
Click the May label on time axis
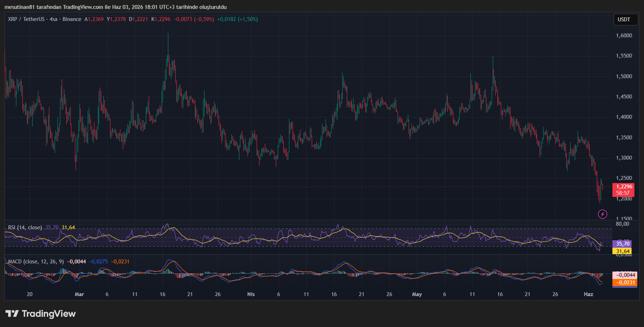coord(417,294)
